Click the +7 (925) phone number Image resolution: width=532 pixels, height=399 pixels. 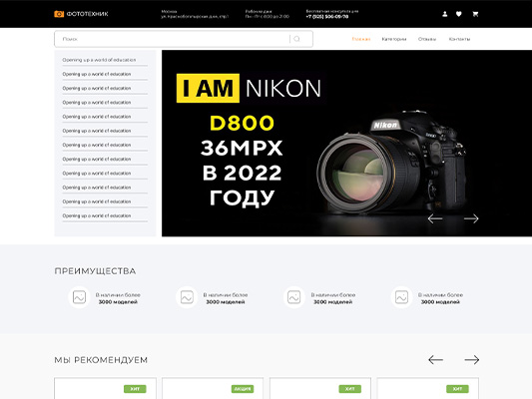(327, 17)
